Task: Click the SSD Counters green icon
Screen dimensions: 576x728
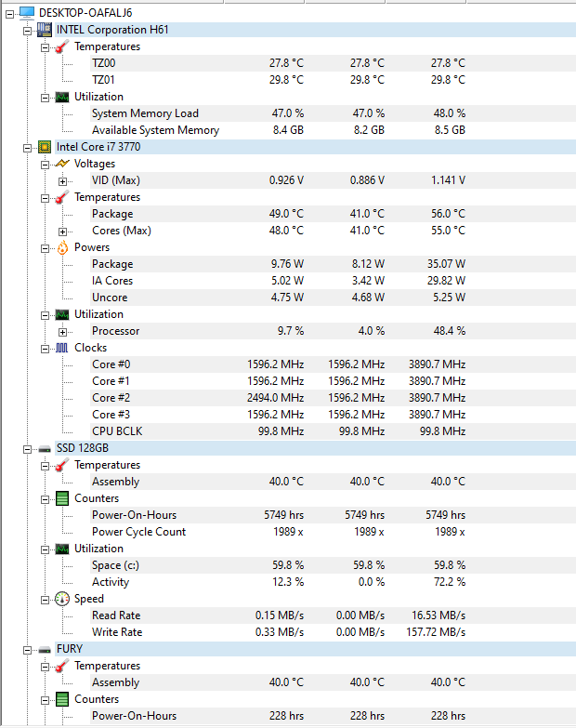Action: (x=62, y=497)
